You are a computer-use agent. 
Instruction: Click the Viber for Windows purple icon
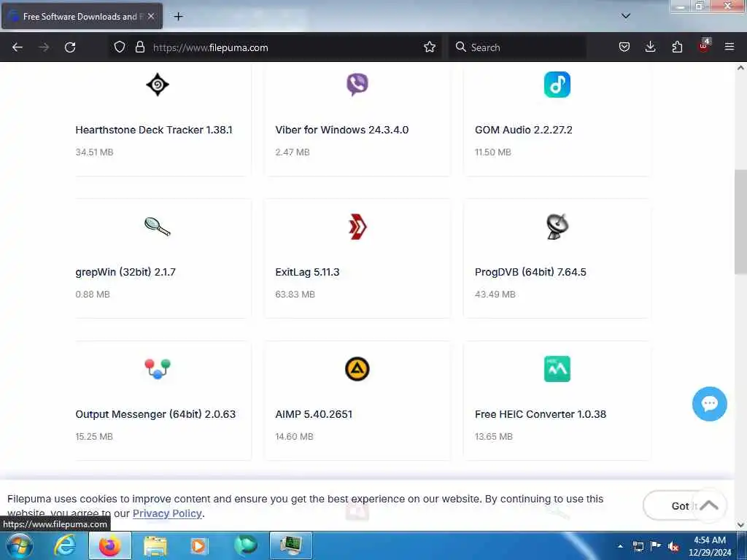tap(357, 85)
